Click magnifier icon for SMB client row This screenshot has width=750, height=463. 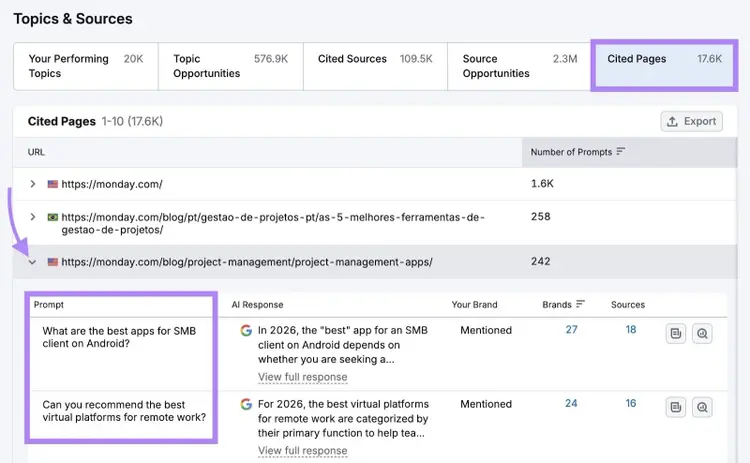702,333
